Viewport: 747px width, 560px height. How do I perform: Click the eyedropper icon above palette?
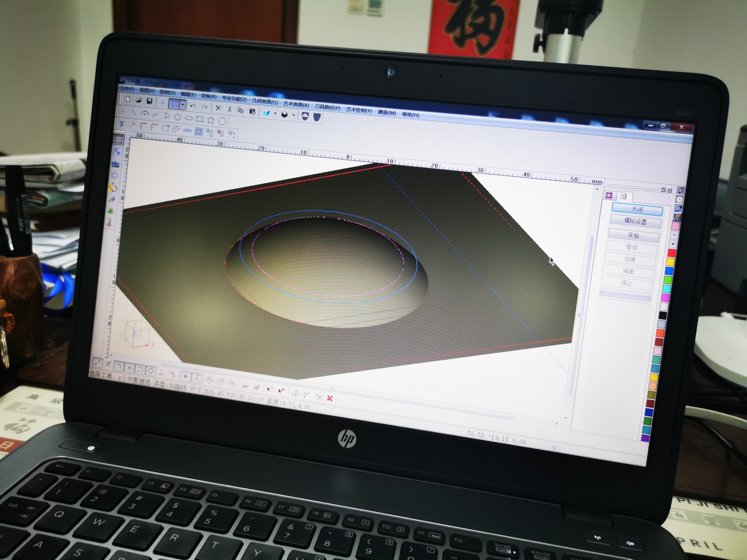[678, 208]
